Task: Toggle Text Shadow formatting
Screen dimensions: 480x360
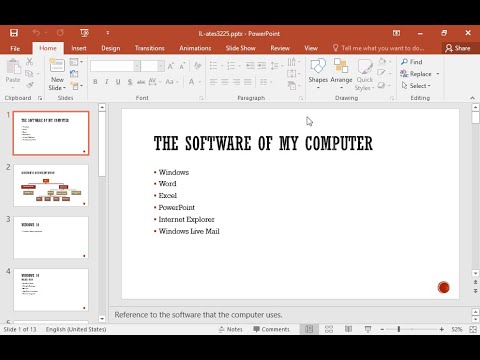Action: point(130,82)
